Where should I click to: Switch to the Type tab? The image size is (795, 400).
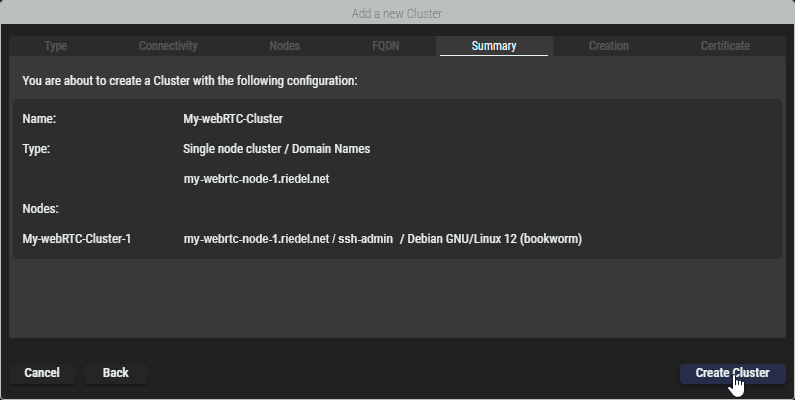(56, 46)
